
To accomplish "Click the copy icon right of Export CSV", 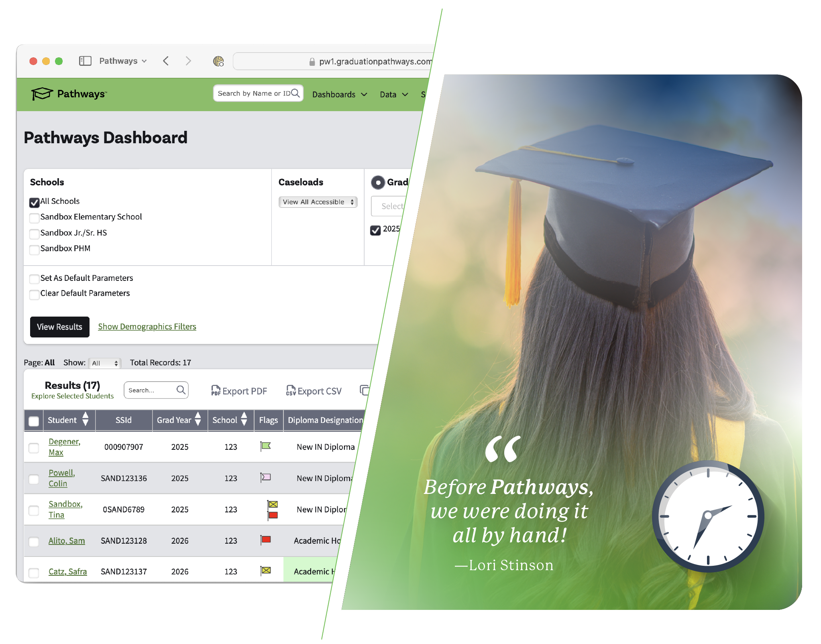I will 364,390.
